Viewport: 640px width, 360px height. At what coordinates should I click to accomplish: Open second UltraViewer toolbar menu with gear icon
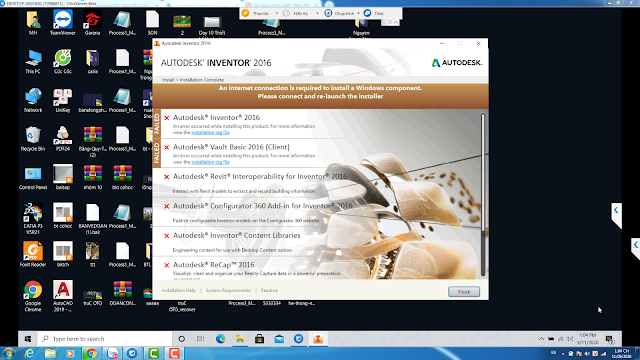[300, 13]
